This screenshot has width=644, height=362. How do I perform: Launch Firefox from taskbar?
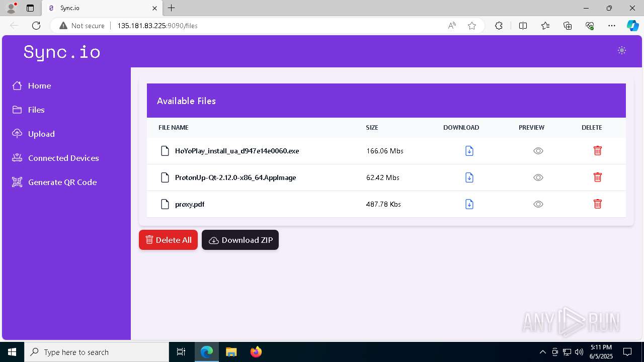point(256,352)
